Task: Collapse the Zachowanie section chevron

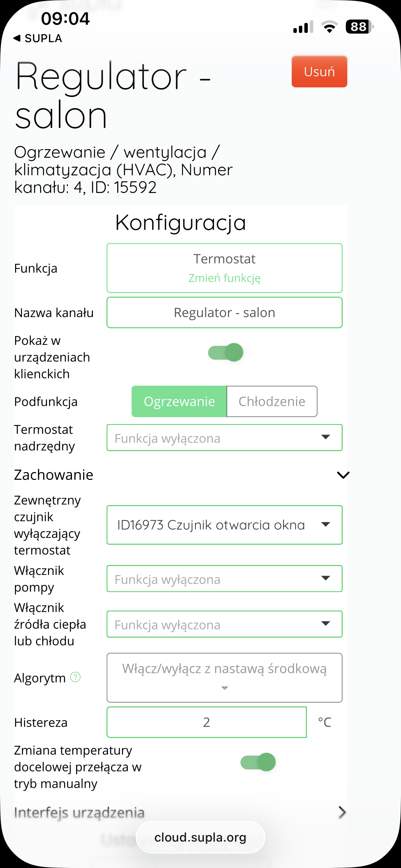Action: point(343,475)
